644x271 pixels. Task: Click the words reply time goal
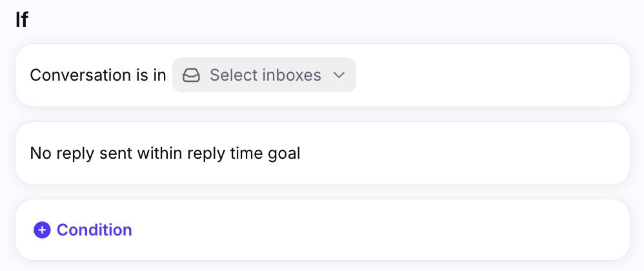244,154
